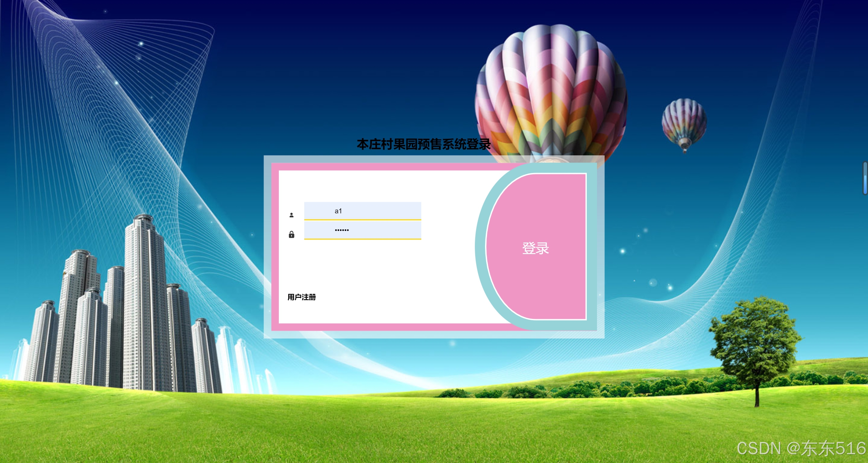Open the 用户注册 registration link
This screenshot has width=868, height=463.
coord(302,297)
